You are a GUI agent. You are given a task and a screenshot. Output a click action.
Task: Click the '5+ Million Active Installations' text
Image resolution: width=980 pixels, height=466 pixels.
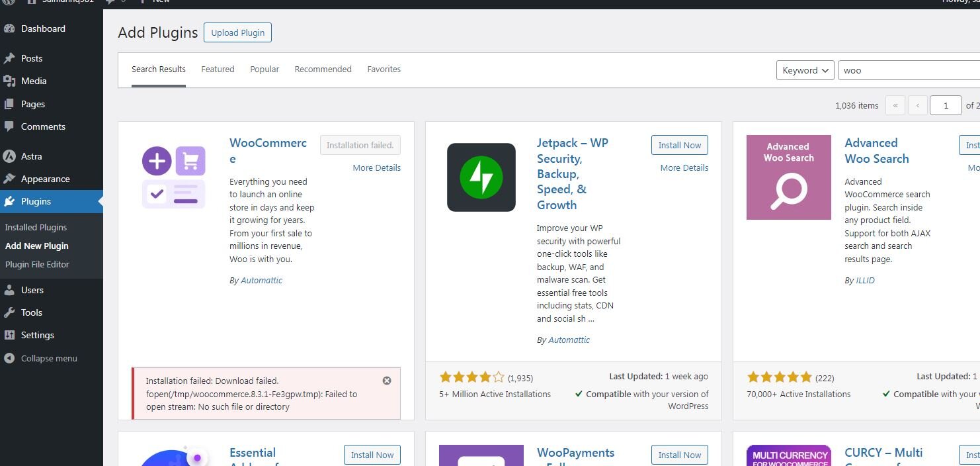495,394
